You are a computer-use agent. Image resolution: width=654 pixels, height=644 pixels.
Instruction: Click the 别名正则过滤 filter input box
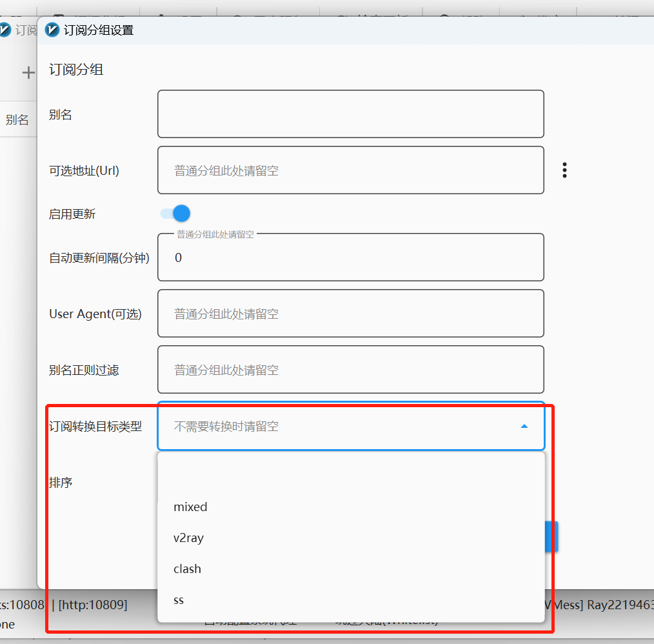click(350, 369)
